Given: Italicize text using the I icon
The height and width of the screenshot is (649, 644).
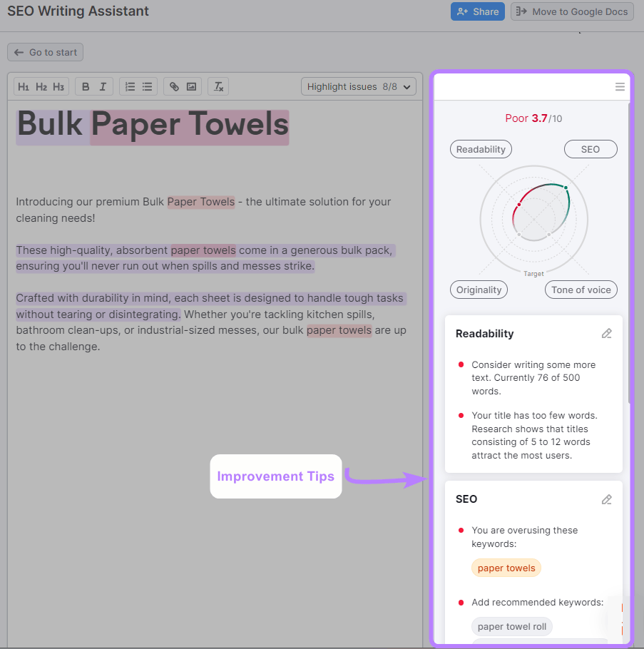Looking at the screenshot, I should 101,86.
